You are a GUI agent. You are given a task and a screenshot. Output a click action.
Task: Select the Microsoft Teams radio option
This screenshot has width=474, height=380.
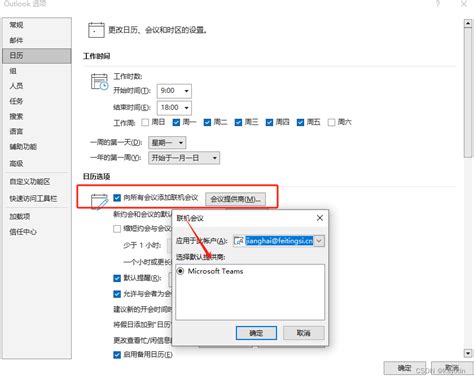[180, 271]
